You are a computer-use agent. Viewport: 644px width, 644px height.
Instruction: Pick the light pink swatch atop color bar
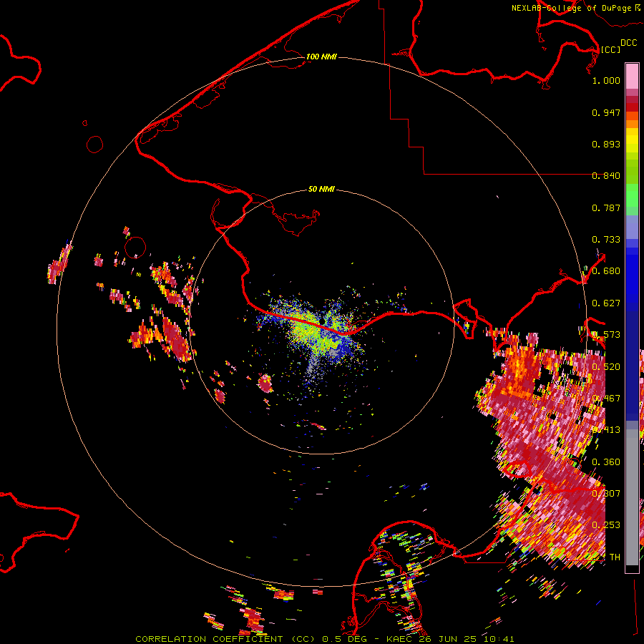[x=632, y=77]
